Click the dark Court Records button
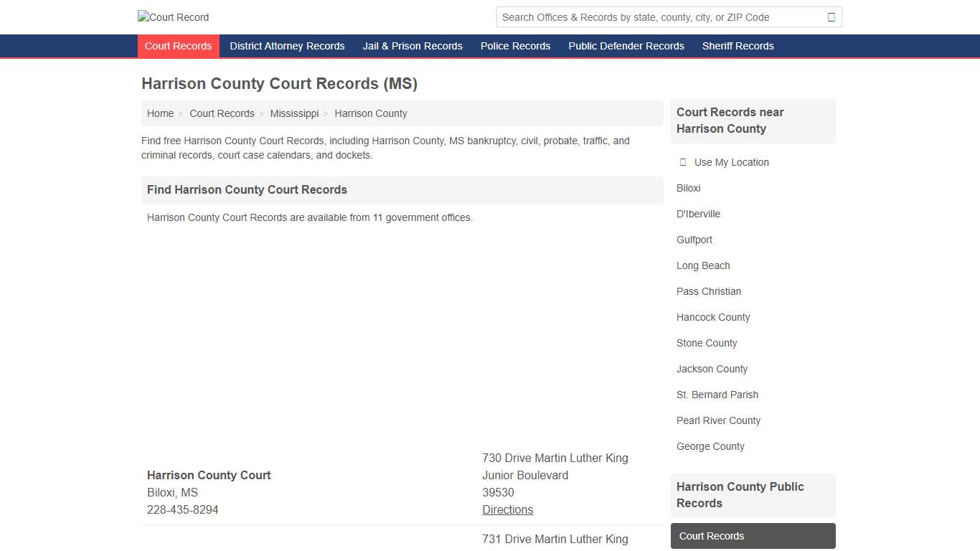This screenshot has width=980, height=551. [753, 535]
